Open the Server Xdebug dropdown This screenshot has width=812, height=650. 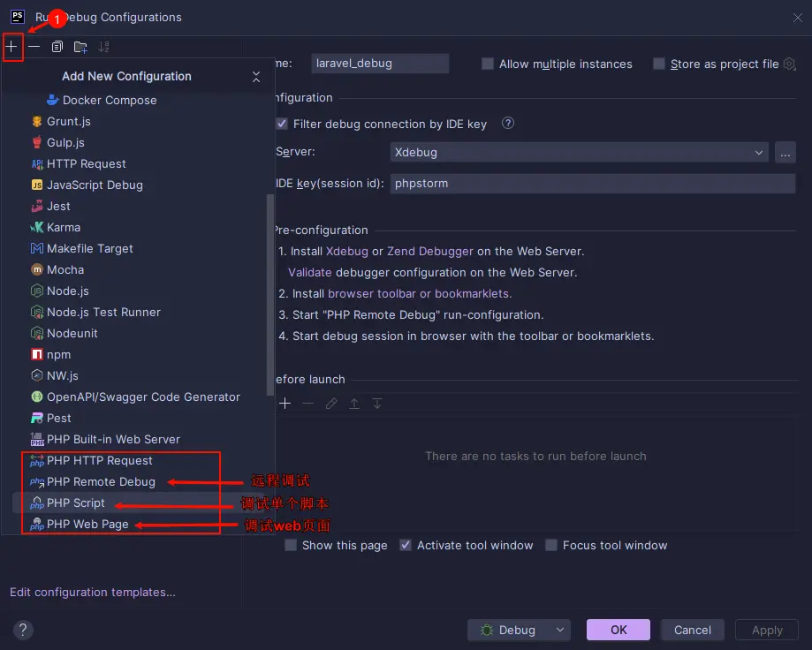[x=579, y=153]
